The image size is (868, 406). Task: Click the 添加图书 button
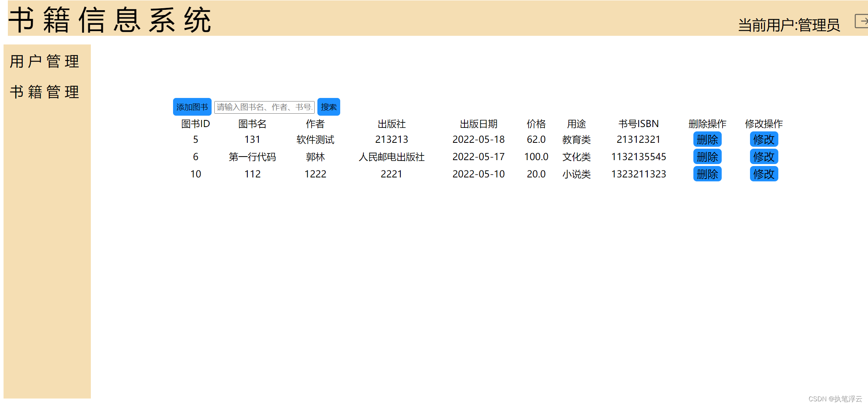192,107
